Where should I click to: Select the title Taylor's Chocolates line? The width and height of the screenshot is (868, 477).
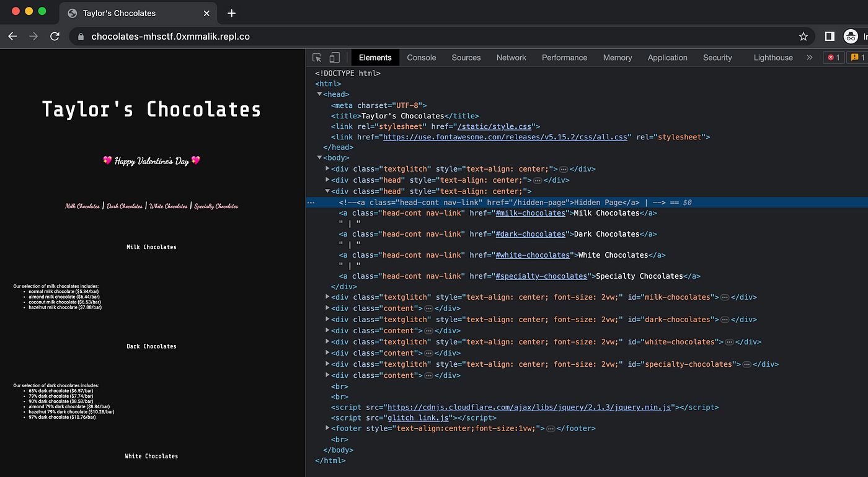[x=405, y=116]
